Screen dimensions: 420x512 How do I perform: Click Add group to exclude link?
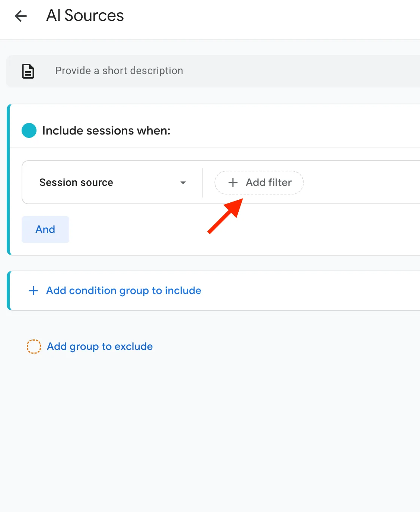pos(100,347)
